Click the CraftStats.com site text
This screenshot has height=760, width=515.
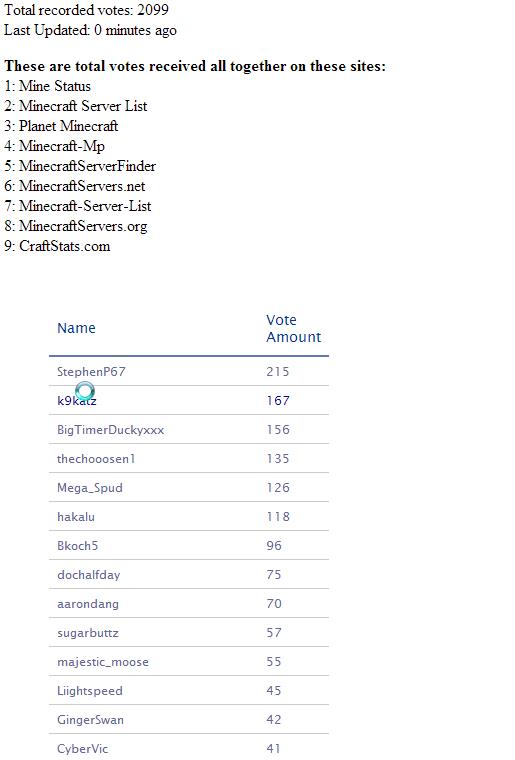64,246
